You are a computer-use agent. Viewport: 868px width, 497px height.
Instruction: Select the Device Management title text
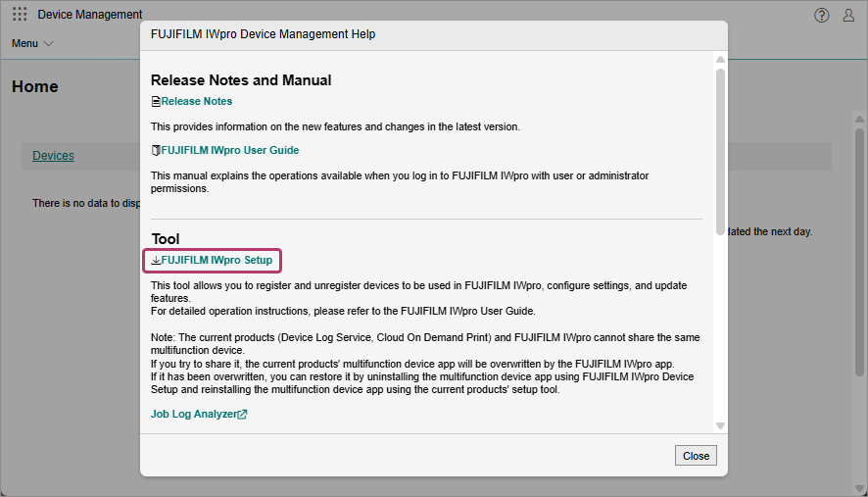click(x=90, y=15)
